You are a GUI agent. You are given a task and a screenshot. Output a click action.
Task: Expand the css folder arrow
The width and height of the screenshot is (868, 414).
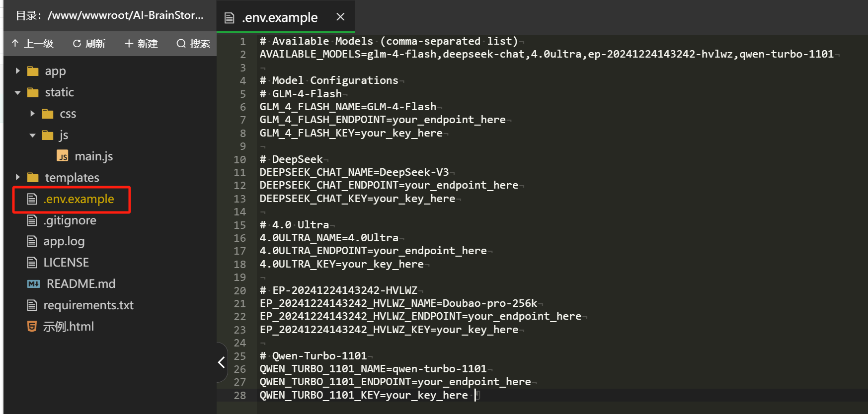32,114
